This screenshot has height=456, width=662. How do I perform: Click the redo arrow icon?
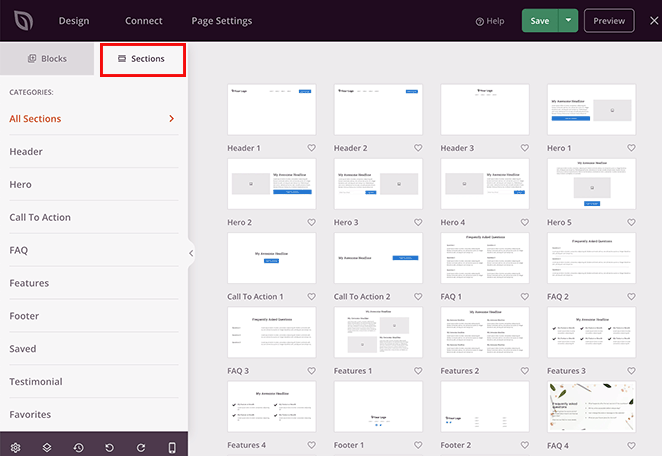click(140, 447)
